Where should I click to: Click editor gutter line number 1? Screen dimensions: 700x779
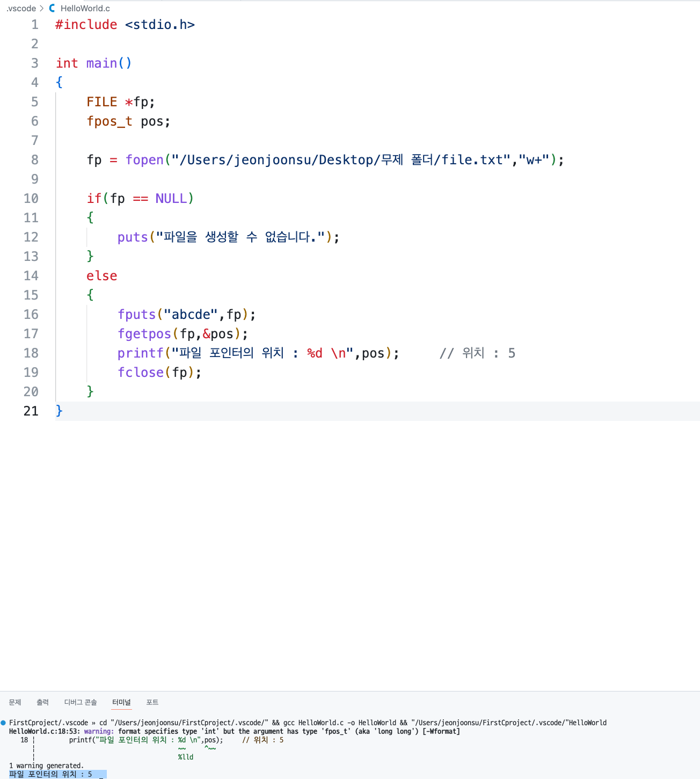point(35,25)
